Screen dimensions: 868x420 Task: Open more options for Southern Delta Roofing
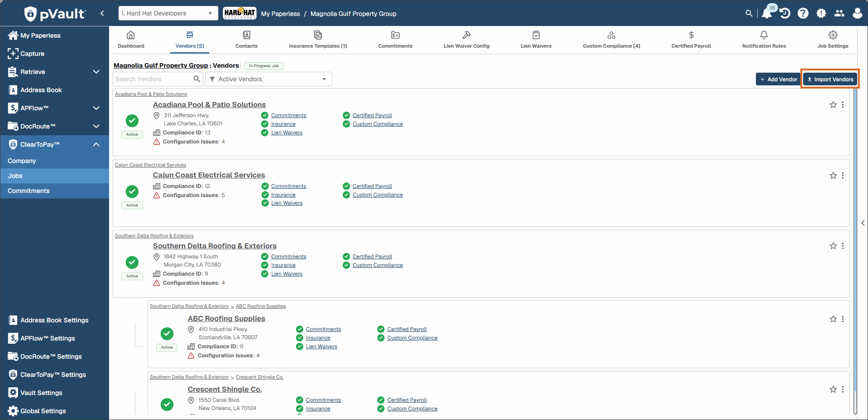pyautogui.click(x=843, y=246)
